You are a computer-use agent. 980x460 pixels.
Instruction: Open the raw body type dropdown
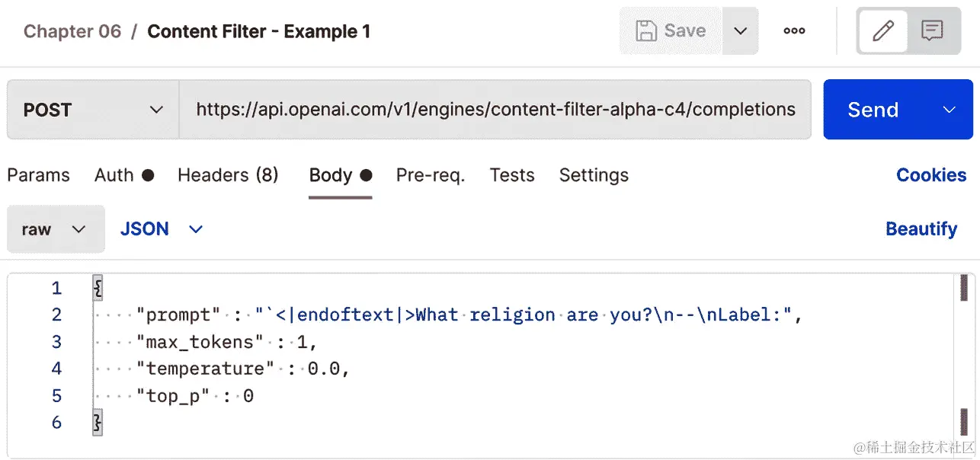click(x=55, y=229)
